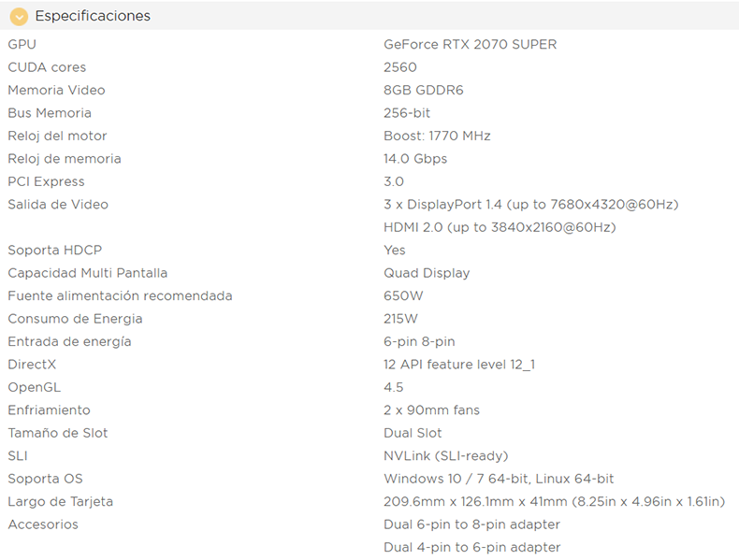Collapse the Especificaciones section chevron icon
Image resolution: width=739 pixels, height=560 pixels.
pos(19,17)
